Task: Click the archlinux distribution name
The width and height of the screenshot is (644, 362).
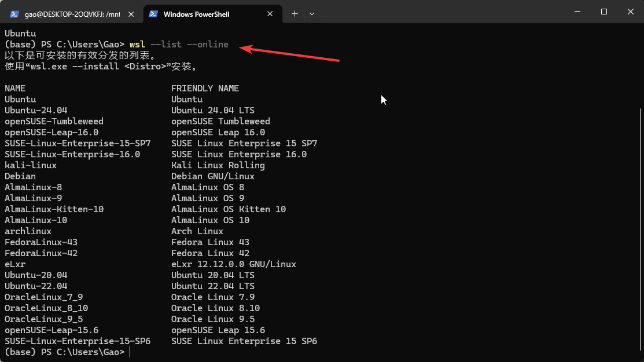Action: [x=28, y=231]
